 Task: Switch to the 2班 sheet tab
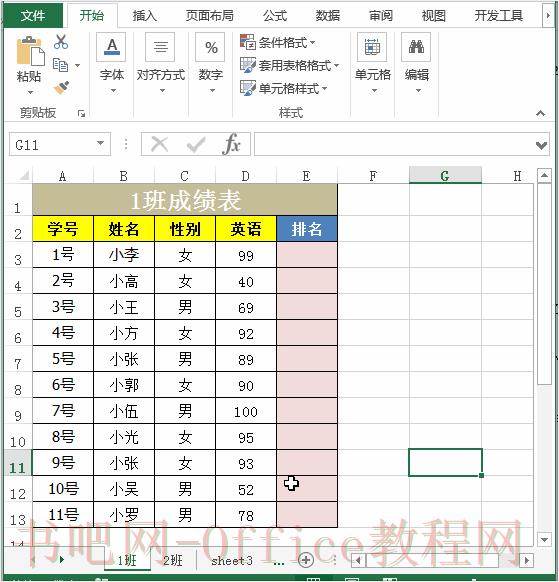pyautogui.click(x=173, y=560)
